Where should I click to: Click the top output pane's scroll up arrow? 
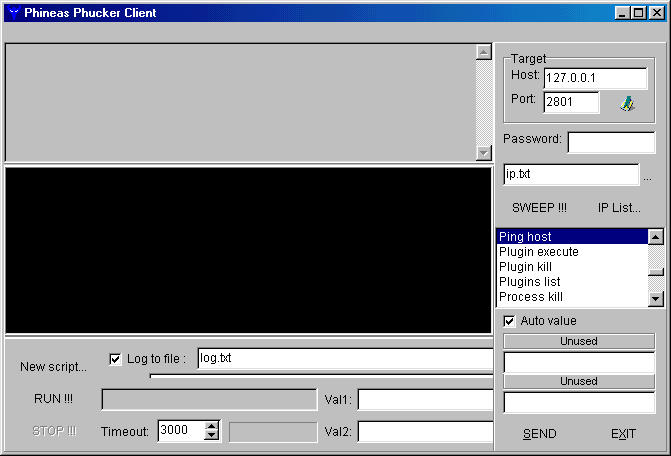point(484,52)
